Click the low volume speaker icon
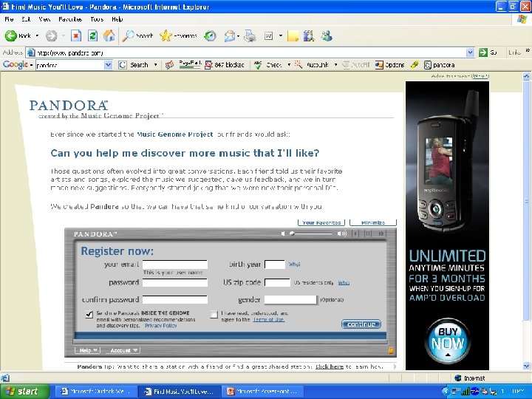532x399 pixels. pyautogui.click(x=282, y=233)
